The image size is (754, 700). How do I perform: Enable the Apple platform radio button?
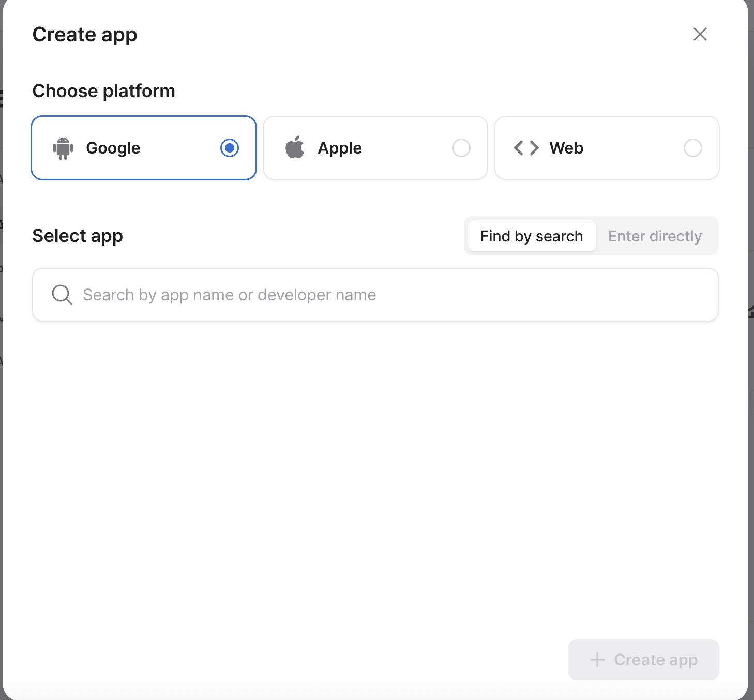[461, 148]
